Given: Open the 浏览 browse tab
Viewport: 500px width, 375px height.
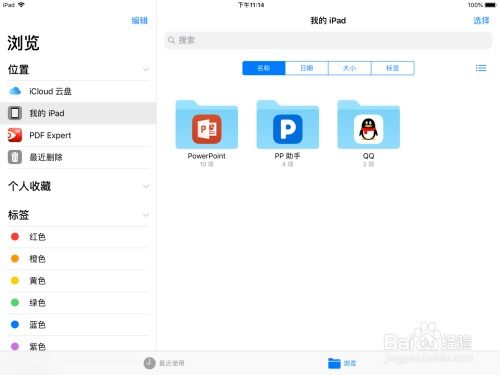Looking at the screenshot, I should [x=342, y=363].
